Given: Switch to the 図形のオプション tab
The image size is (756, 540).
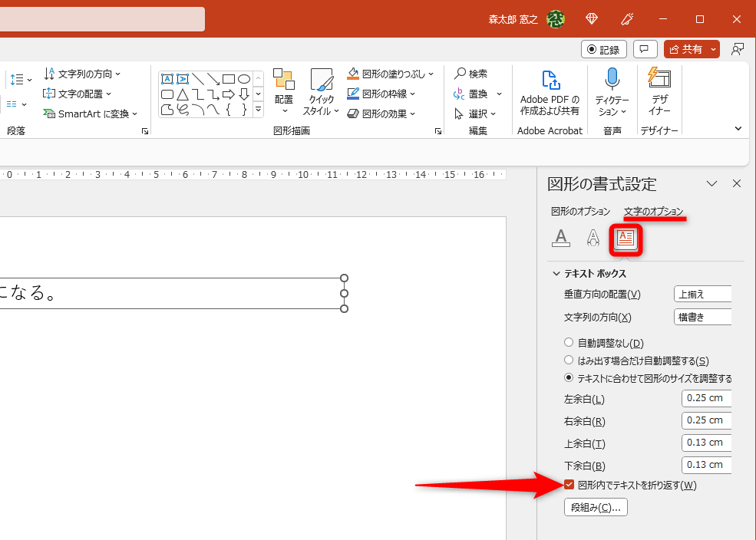Looking at the screenshot, I should coord(580,212).
